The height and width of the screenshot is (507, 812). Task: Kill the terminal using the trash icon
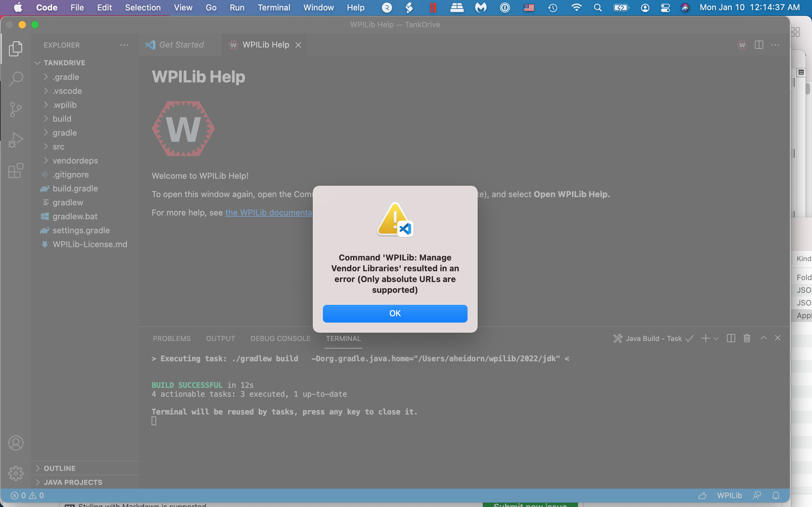(x=747, y=338)
